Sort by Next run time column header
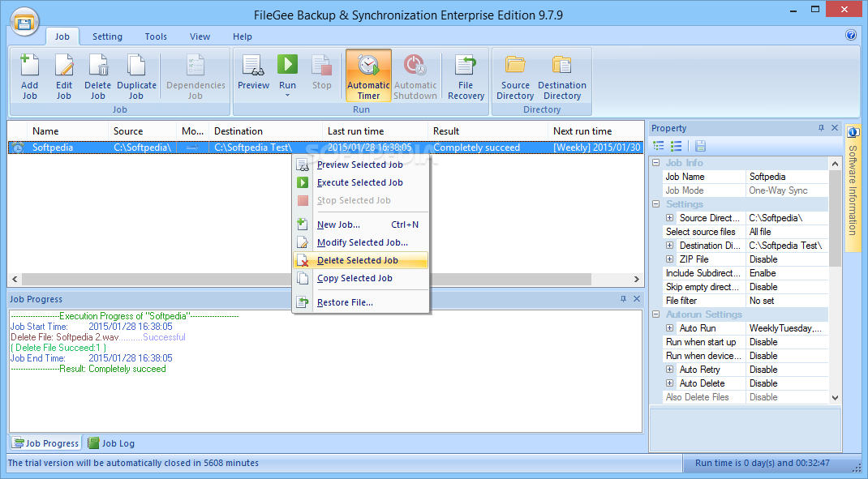Viewport: 868px width, 479px height. pyautogui.click(x=596, y=131)
